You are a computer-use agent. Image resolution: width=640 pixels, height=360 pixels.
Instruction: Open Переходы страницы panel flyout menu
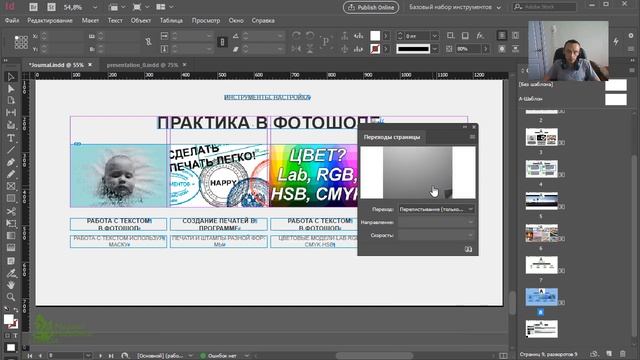coord(472,137)
